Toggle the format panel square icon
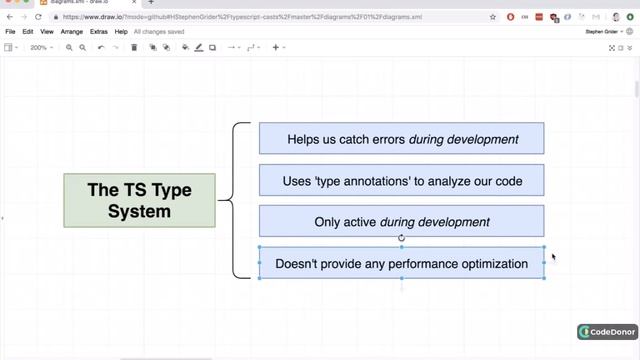640x360 pixels. [x=620, y=48]
